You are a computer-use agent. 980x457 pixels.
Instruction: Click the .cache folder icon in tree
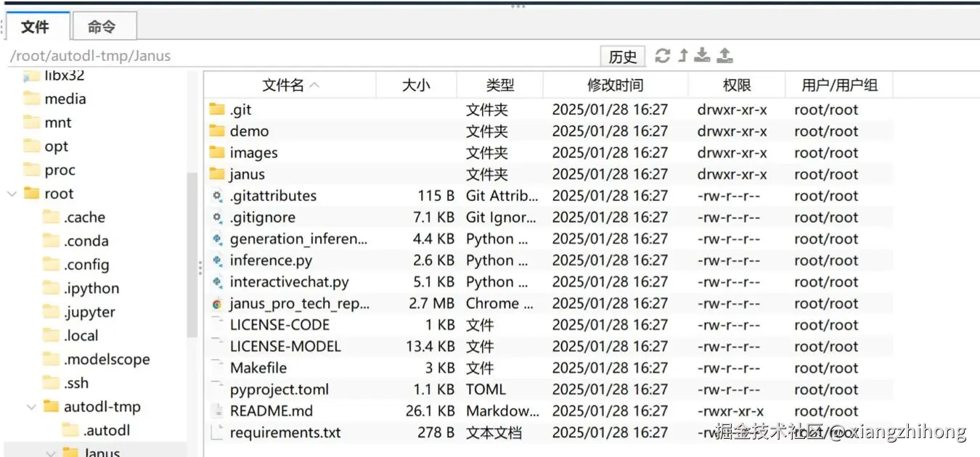click(x=51, y=217)
